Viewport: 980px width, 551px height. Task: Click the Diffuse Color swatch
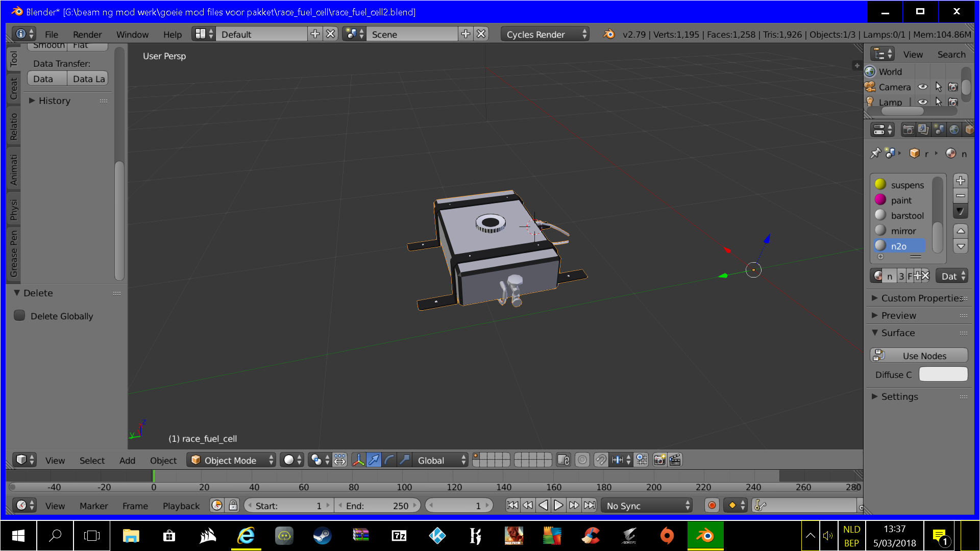tap(943, 374)
